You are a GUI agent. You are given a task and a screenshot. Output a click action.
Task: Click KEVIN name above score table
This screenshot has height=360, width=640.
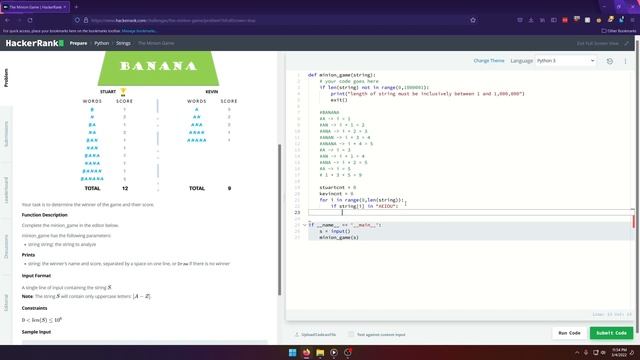click(211, 92)
